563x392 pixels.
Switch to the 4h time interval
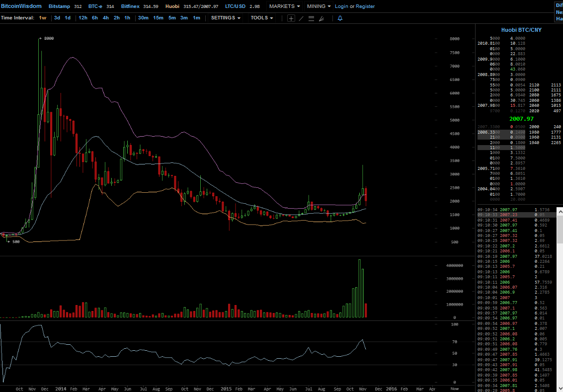pos(105,17)
